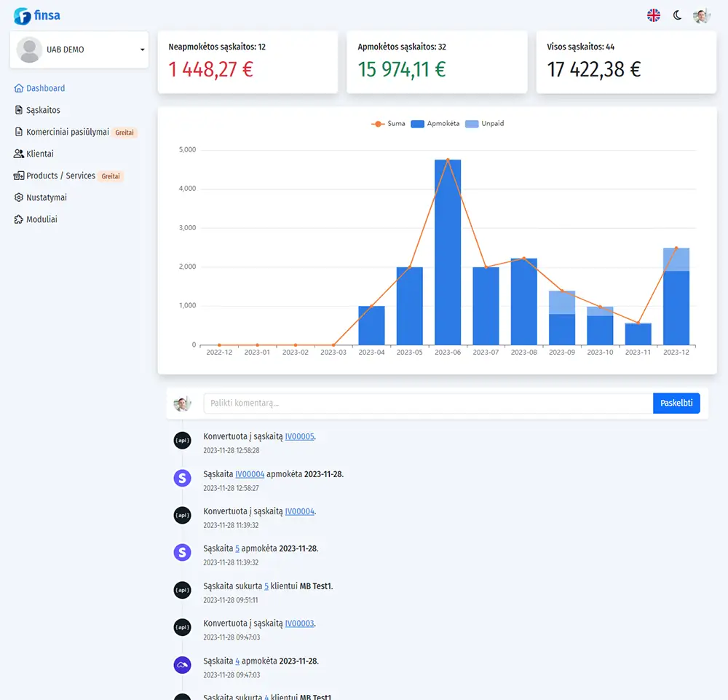Screen dimensions: 728x700
Task: Switch language using the UK flag icon
Action: pyautogui.click(x=654, y=15)
